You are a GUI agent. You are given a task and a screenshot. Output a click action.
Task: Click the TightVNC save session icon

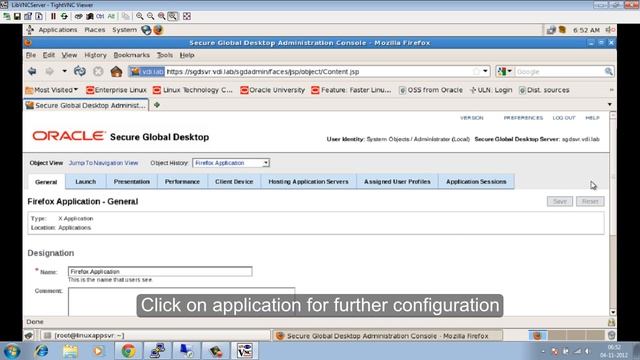click(17, 16)
